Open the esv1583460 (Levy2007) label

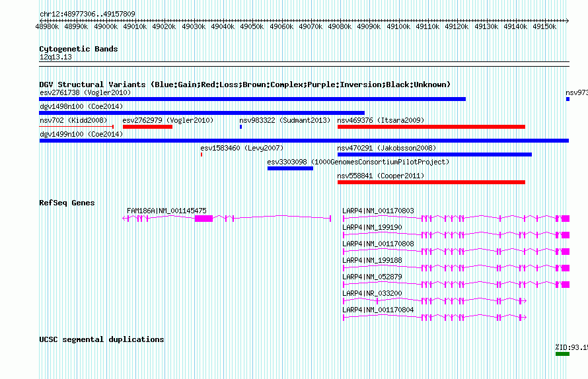tap(242, 148)
